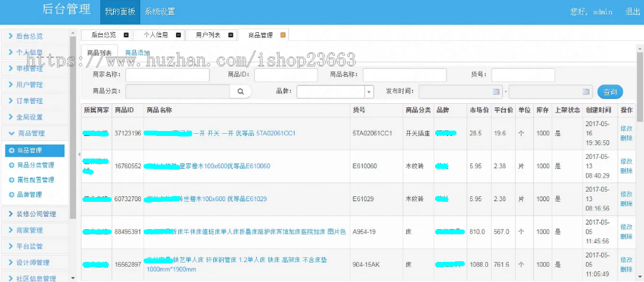Click the 发布时间 start date field
The width and height of the screenshot is (644, 282).
click(460, 92)
